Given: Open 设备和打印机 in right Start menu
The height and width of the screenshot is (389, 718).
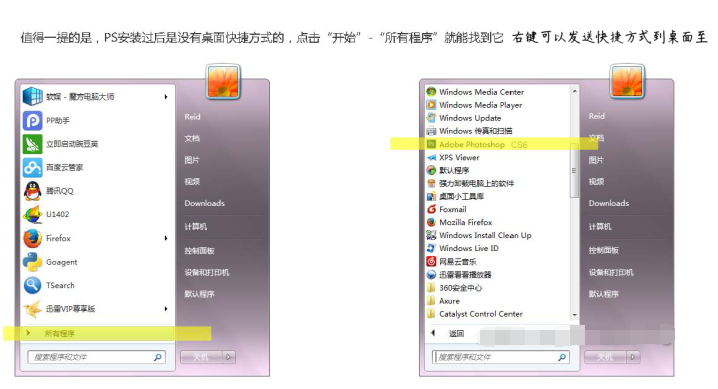Looking at the screenshot, I should tap(611, 272).
